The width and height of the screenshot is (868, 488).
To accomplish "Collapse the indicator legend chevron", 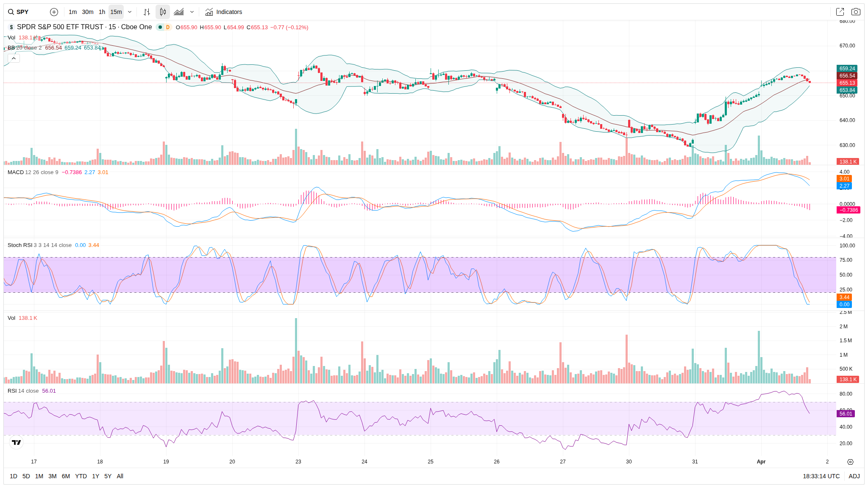I will [x=14, y=58].
